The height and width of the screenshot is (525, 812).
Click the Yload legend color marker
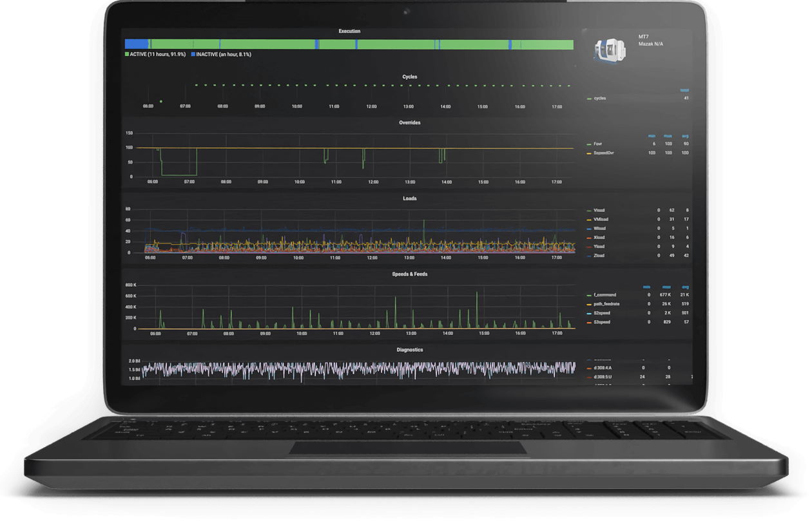(x=589, y=247)
